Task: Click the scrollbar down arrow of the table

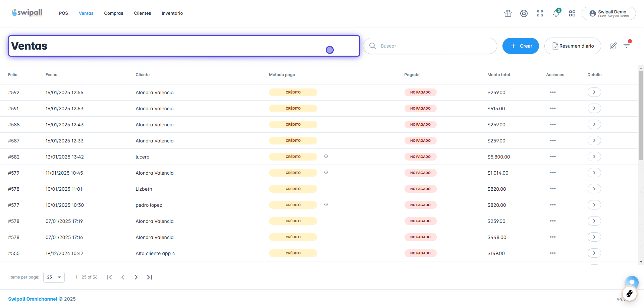Action: point(641,262)
